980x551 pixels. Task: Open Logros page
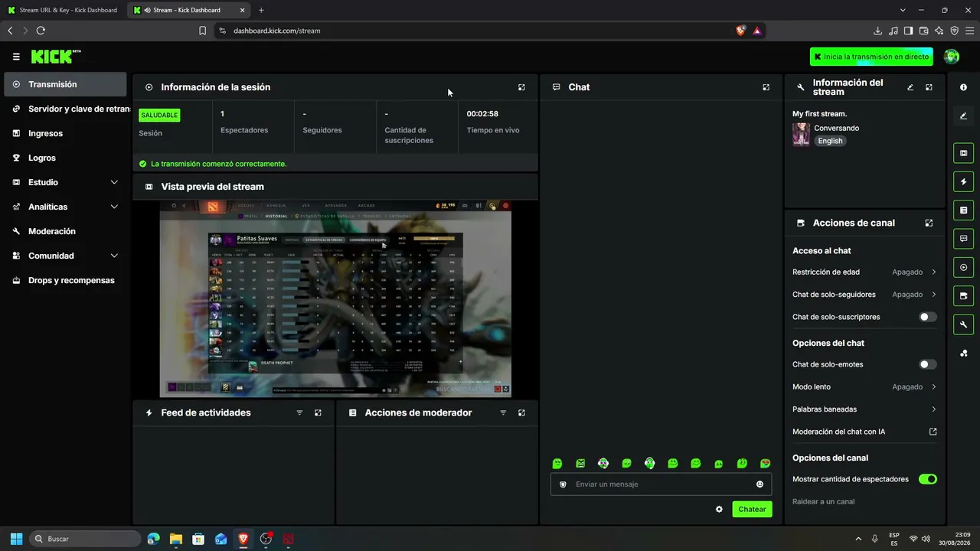(66, 158)
